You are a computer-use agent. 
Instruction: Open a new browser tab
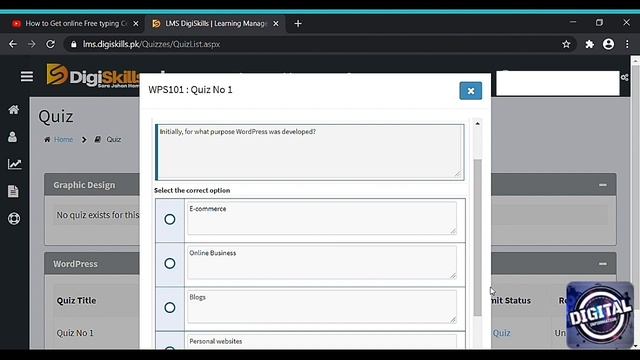[298, 24]
